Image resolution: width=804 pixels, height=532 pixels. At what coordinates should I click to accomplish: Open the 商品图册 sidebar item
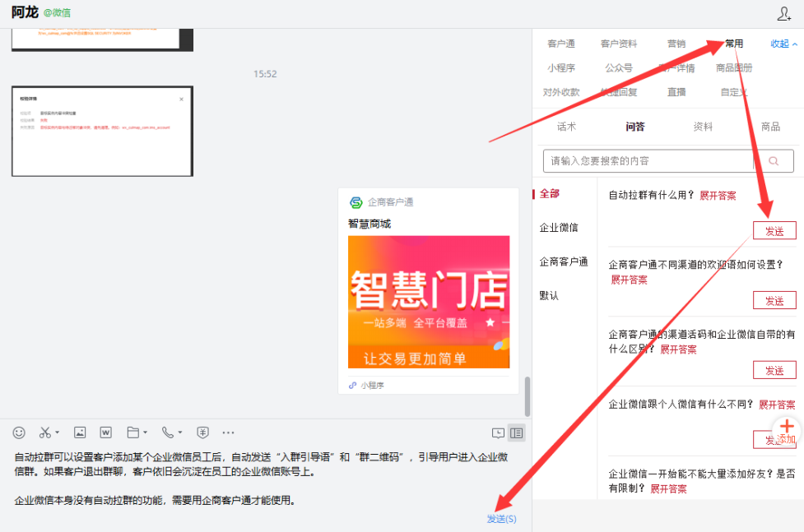click(734, 67)
